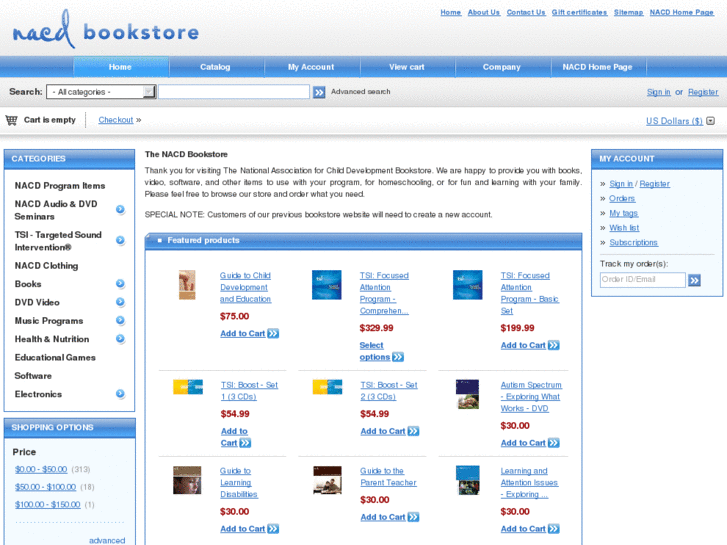Open My tags in My Account panel
Image resolution: width=727 pixels, height=545 pixels.
pos(624,213)
